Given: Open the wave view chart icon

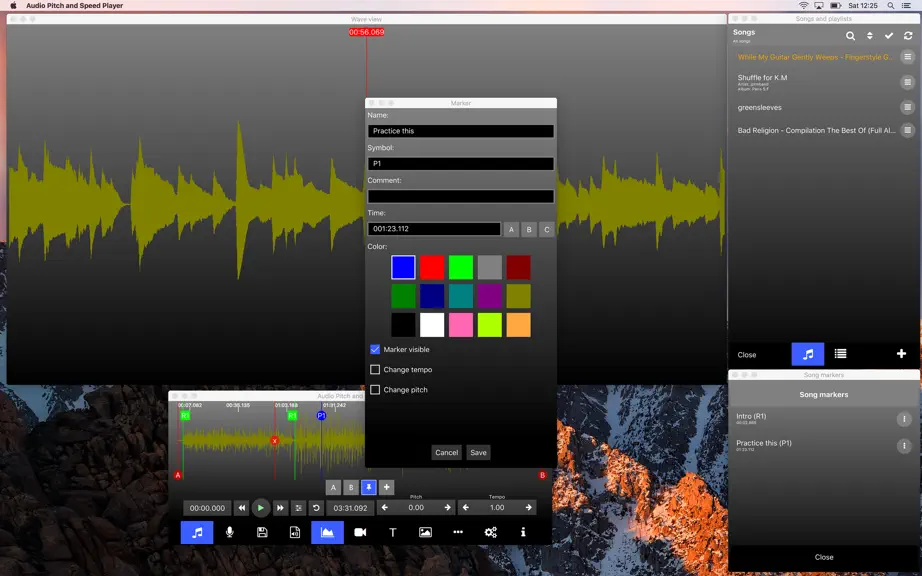Looking at the screenshot, I should [x=327, y=532].
